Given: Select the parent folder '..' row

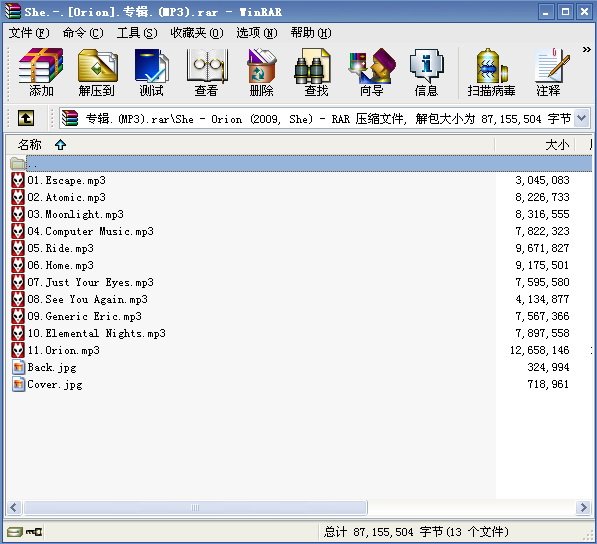Looking at the screenshot, I should [x=301, y=164].
